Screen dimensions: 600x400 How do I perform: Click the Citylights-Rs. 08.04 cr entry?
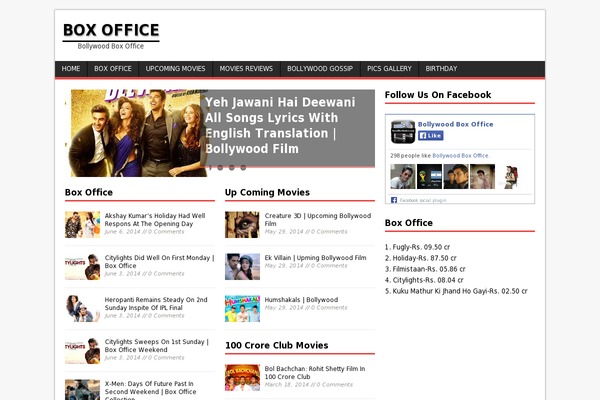[x=424, y=280]
